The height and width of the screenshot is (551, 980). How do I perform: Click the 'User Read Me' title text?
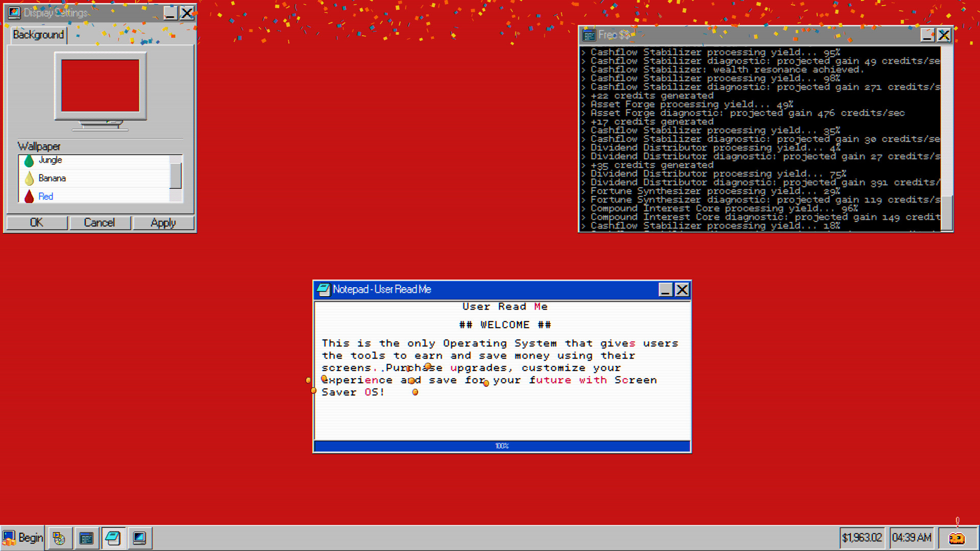click(x=505, y=307)
